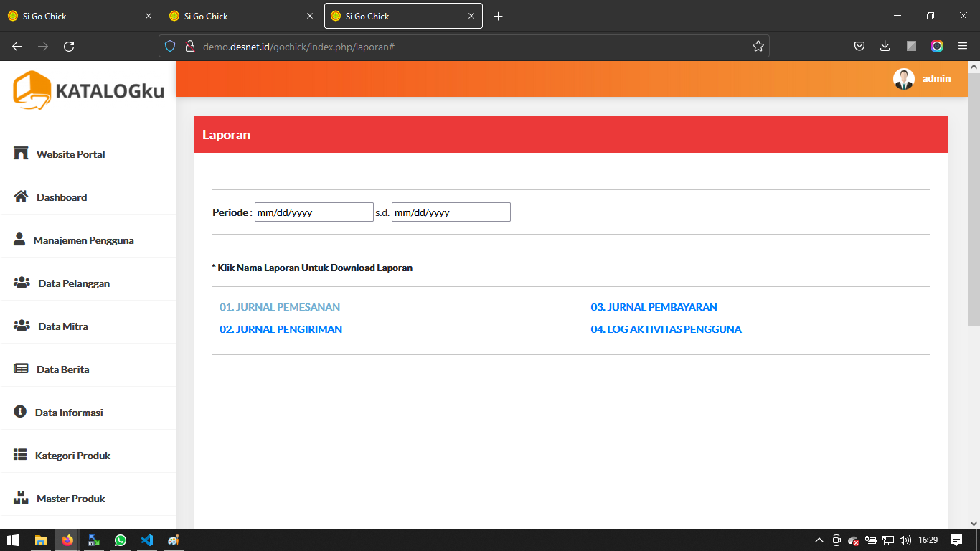Image resolution: width=980 pixels, height=551 pixels.
Task: Click the Periode start date field
Action: point(314,212)
